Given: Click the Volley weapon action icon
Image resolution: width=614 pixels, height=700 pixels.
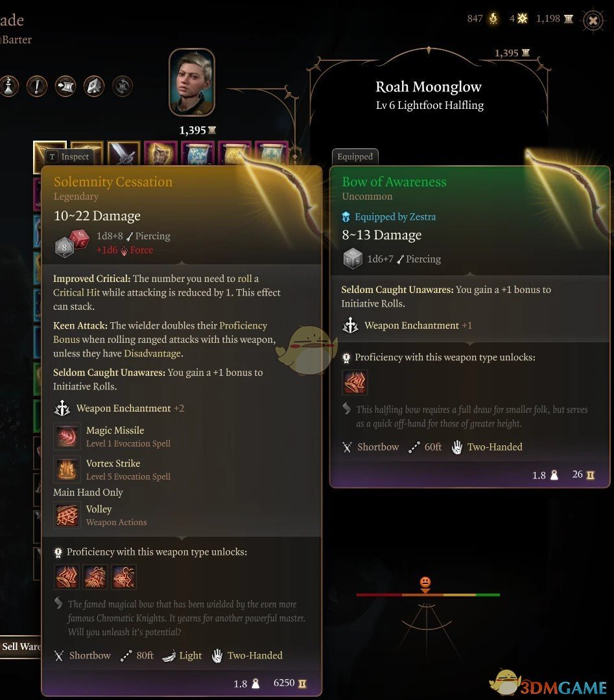Looking at the screenshot, I should (67, 515).
